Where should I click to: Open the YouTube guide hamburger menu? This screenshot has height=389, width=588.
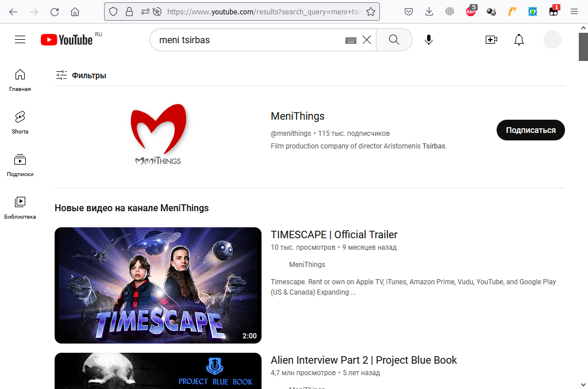pos(20,40)
